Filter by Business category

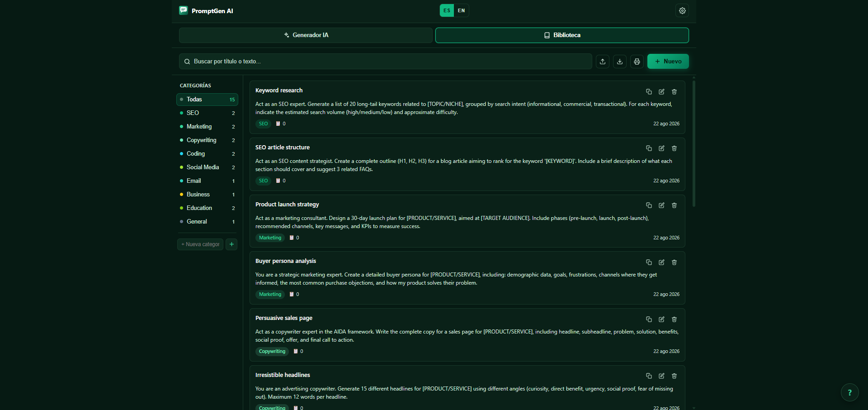pos(207,195)
